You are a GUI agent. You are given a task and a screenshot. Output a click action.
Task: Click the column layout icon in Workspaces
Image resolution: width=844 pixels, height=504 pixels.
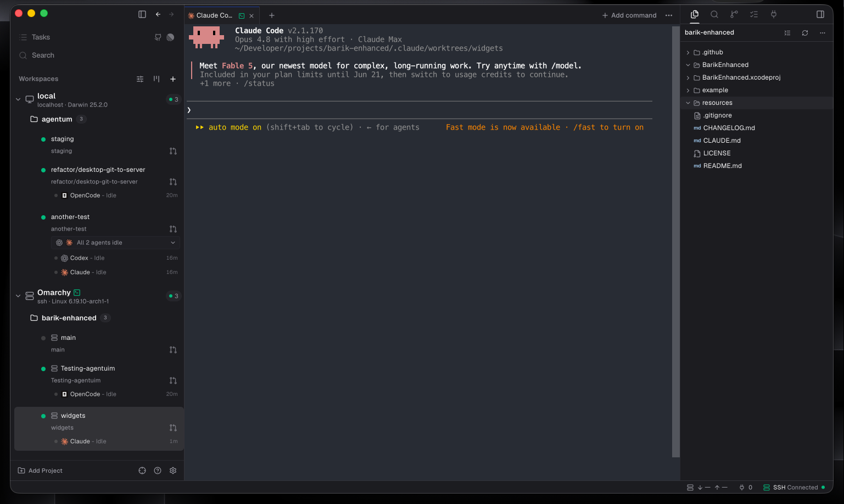tap(156, 79)
